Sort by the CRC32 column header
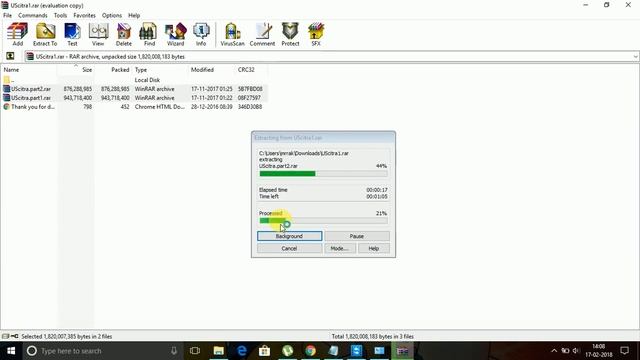This screenshot has height=360, width=640. [x=251, y=70]
